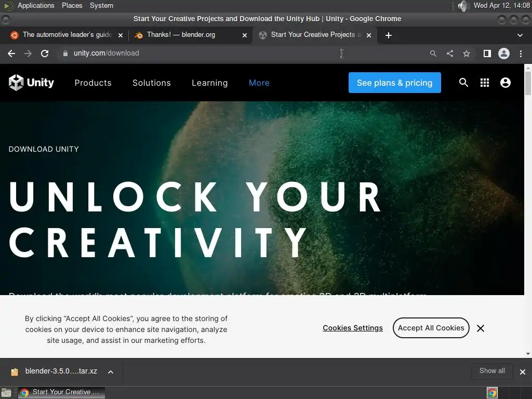The image size is (532, 399).
Task: Share this page via share icon
Action: pyautogui.click(x=450, y=54)
